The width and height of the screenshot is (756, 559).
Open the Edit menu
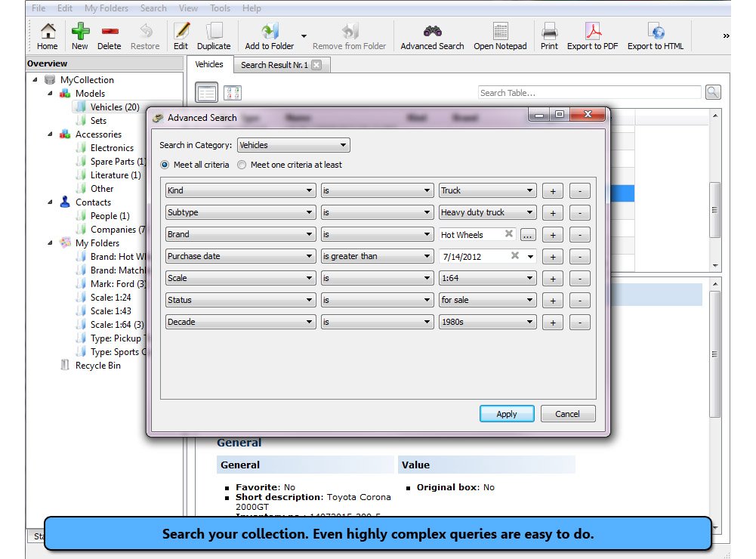coord(65,8)
